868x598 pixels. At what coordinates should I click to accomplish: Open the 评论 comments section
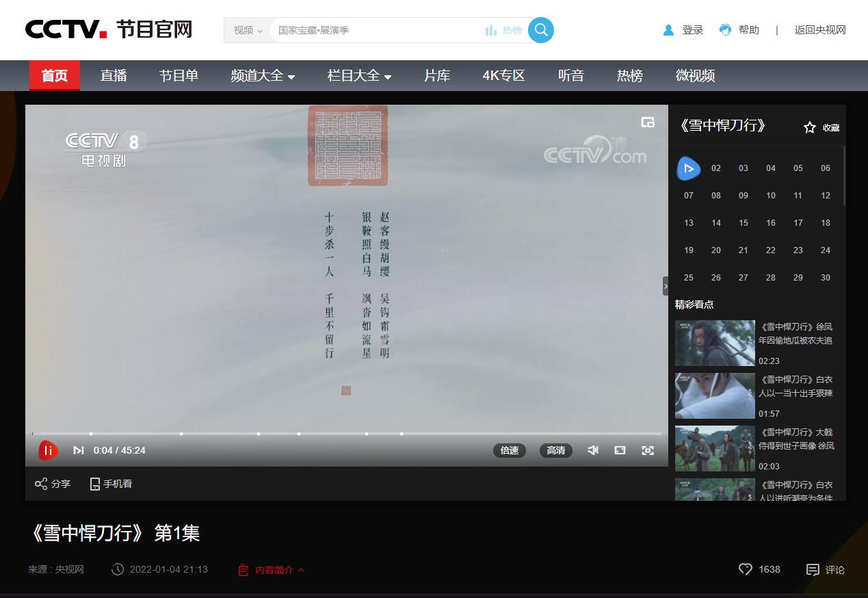pyautogui.click(x=824, y=569)
